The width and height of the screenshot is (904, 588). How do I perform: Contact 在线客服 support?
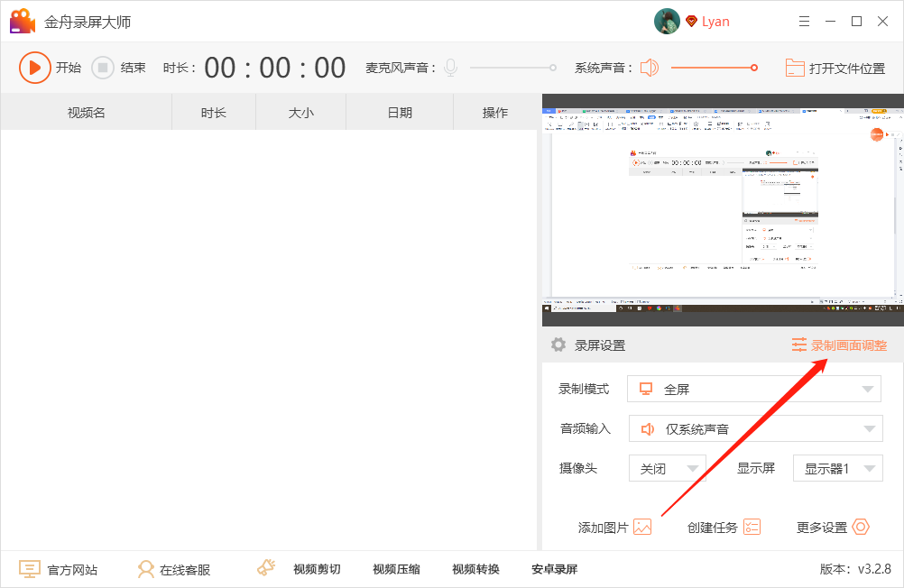point(173,569)
